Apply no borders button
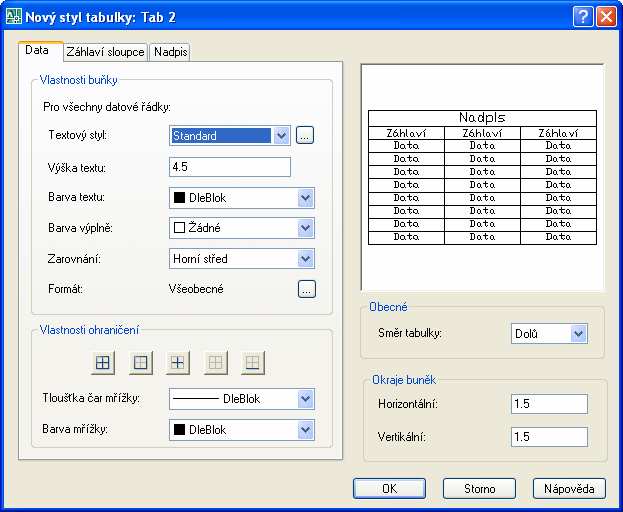Screen dimensions: 623x512 pos(215,363)
